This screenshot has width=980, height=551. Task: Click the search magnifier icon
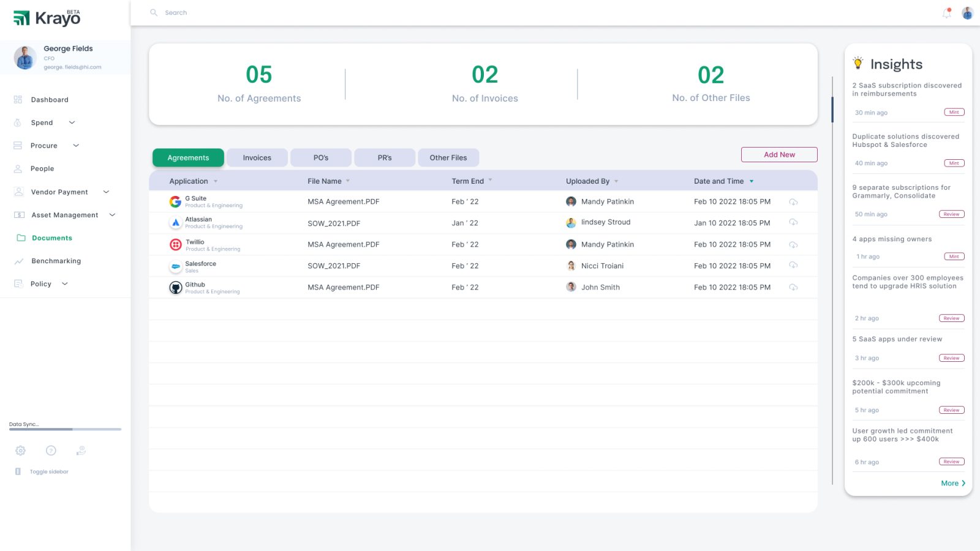[x=154, y=12]
